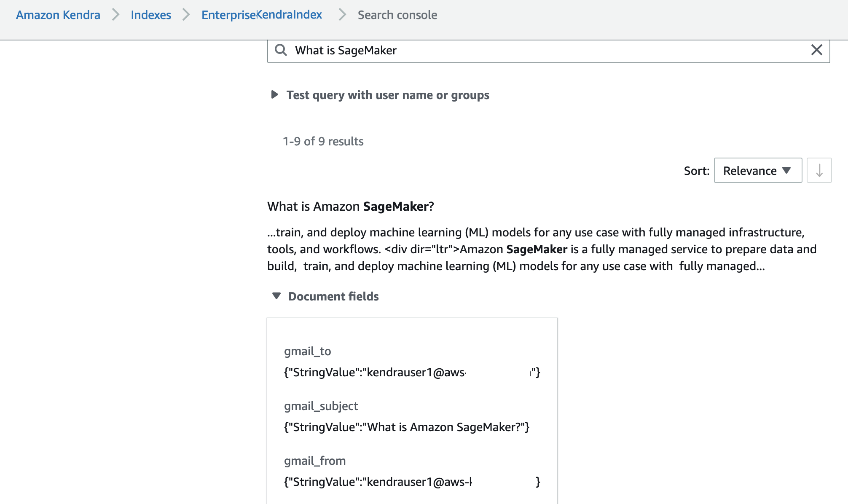The width and height of the screenshot is (848, 504).
Task: Expand Test query with user name triangle
Action: [x=275, y=94]
